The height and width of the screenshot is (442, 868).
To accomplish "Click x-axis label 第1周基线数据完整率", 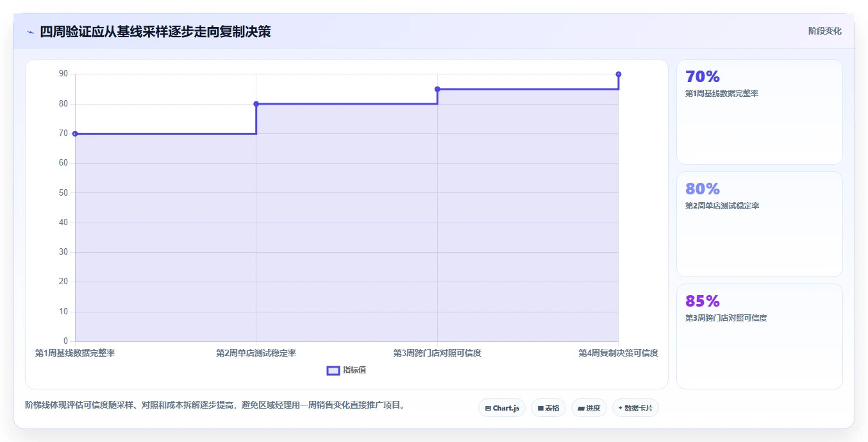I will pos(75,353).
